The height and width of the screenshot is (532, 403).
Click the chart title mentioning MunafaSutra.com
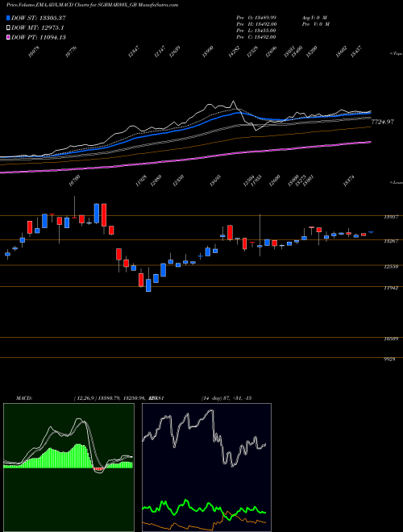coord(90,5)
